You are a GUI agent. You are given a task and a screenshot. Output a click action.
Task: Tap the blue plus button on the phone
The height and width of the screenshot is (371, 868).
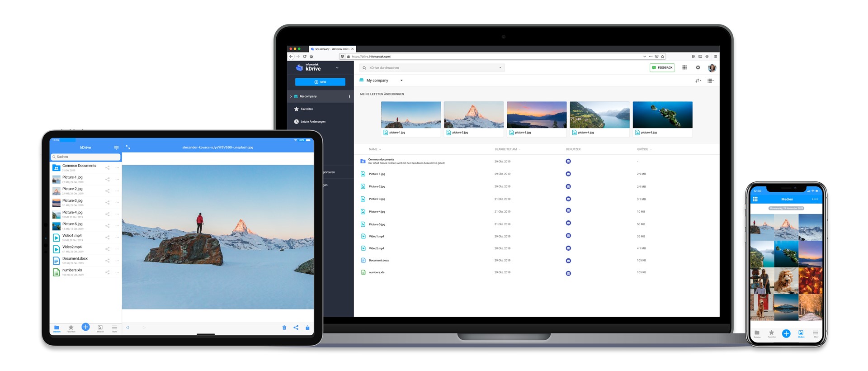[786, 333]
